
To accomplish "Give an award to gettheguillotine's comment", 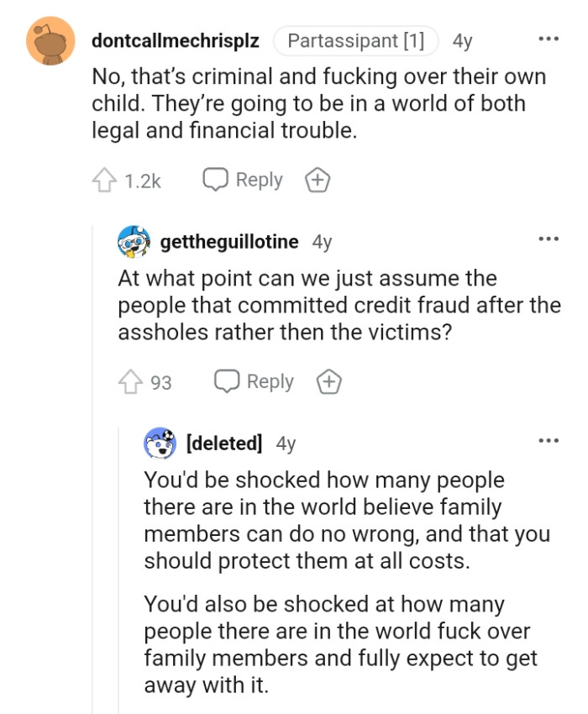I will coord(328,381).
